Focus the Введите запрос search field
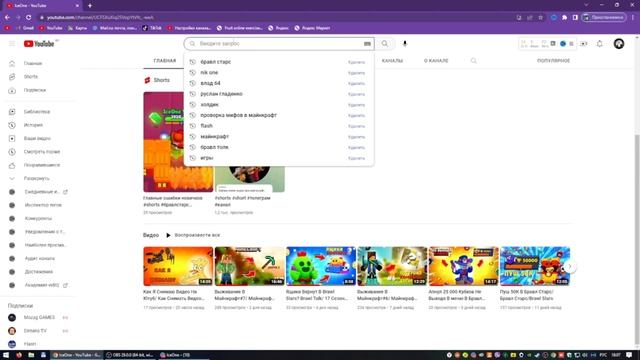 [x=279, y=44]
